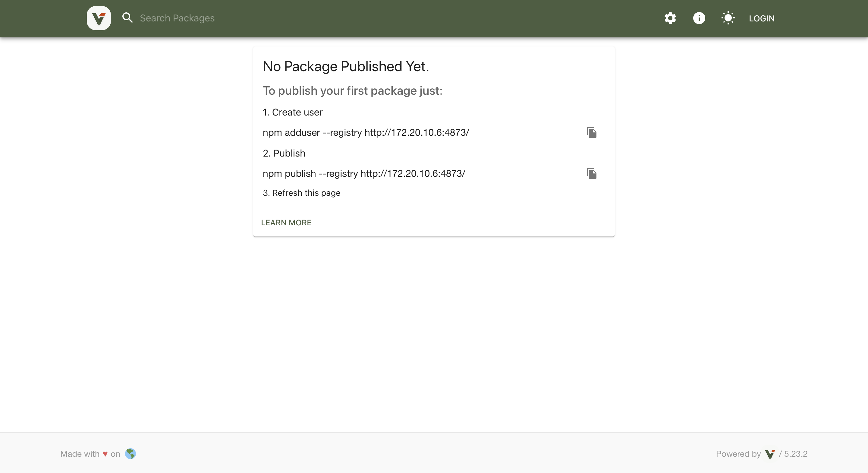This screenshot has height=473, width=868.
Task: Click the npm adduser command text
Action: [x=366, y=133]
